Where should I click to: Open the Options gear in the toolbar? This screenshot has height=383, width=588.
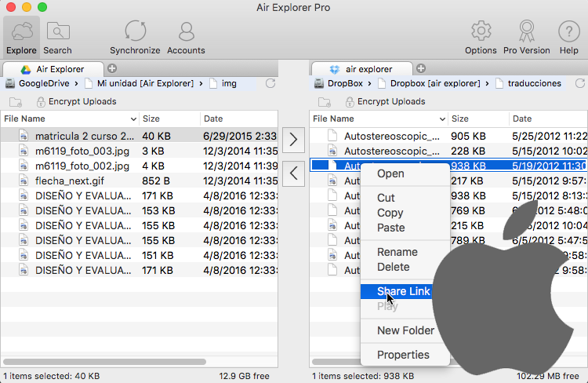tap(481, 37)
